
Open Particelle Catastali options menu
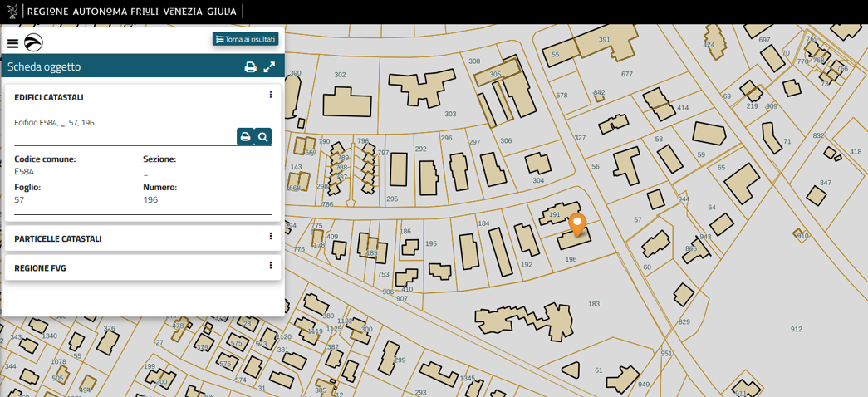pyautogui.click(x=271, y=237)
